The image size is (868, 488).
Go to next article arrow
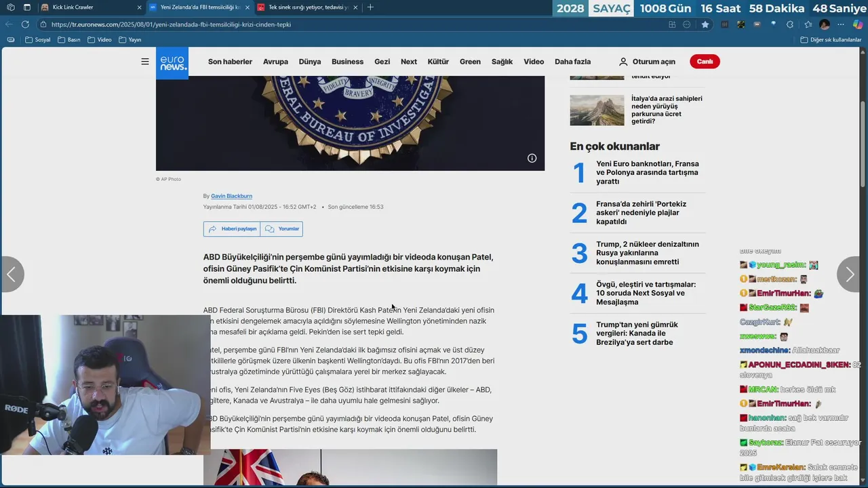click(849, 274)
